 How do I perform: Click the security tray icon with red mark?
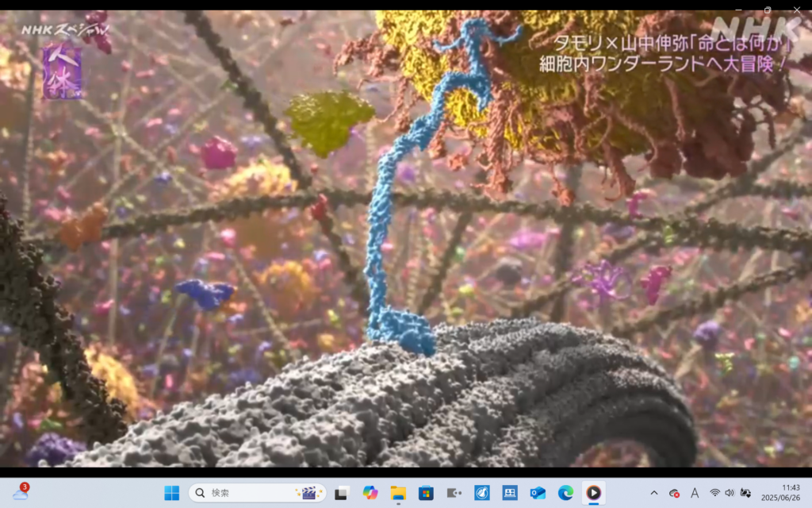(x=674, y=493)
